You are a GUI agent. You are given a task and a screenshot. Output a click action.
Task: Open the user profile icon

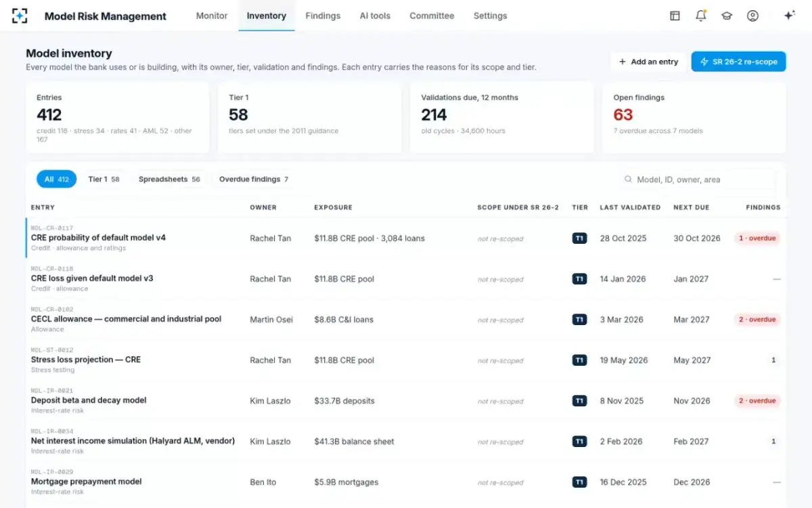(752, 16)
